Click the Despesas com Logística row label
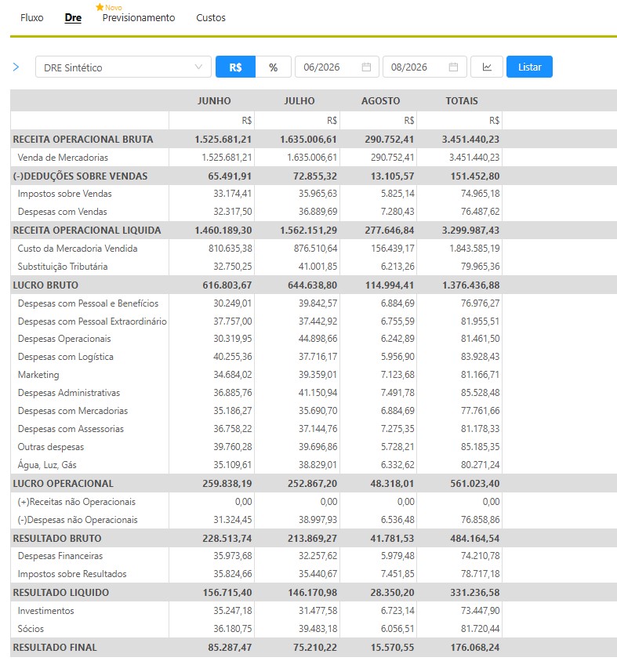This screenshot has width=617, height=672. click(x=66, y=357)
